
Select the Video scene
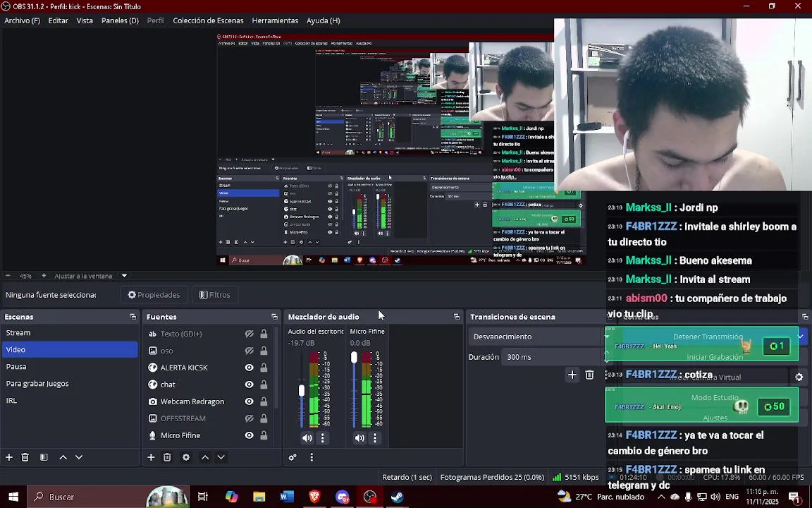click(70, 350)
